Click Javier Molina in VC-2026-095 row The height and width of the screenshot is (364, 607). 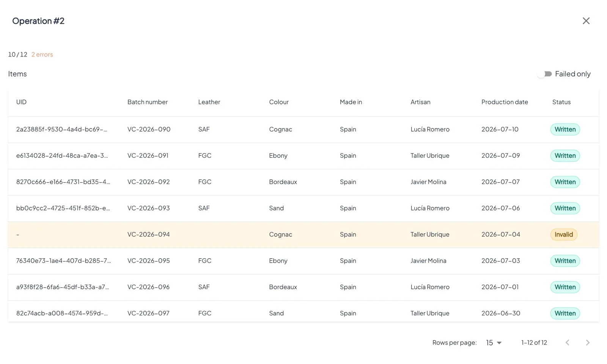[428, 261]
